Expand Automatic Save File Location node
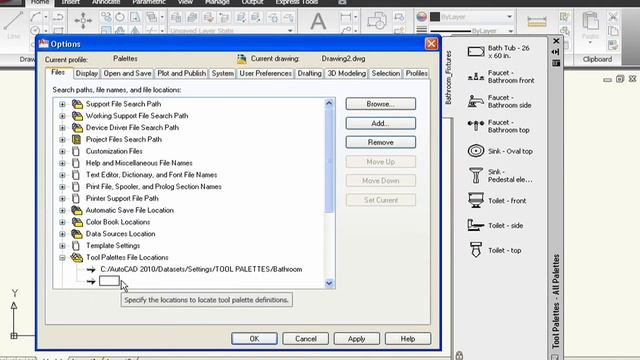Image resolution: width=640 pixels, height=360 pixels. pyautogui.click(x=62, y=211)
